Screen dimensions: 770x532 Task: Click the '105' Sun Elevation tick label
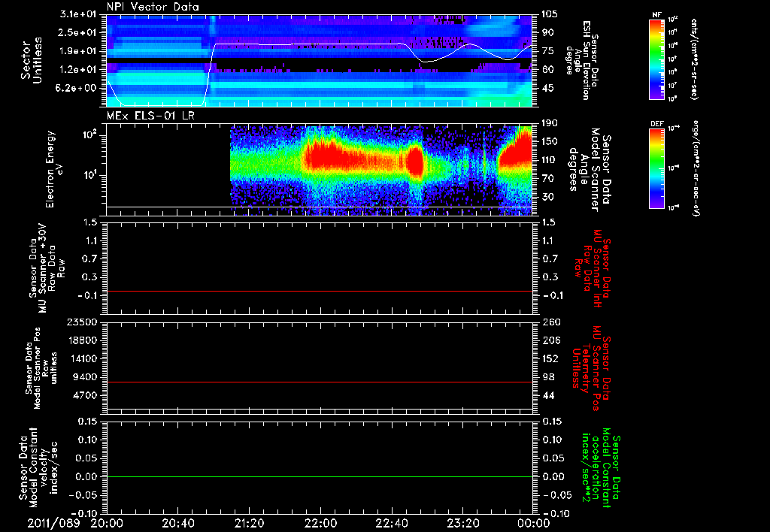tap(550, 14)
